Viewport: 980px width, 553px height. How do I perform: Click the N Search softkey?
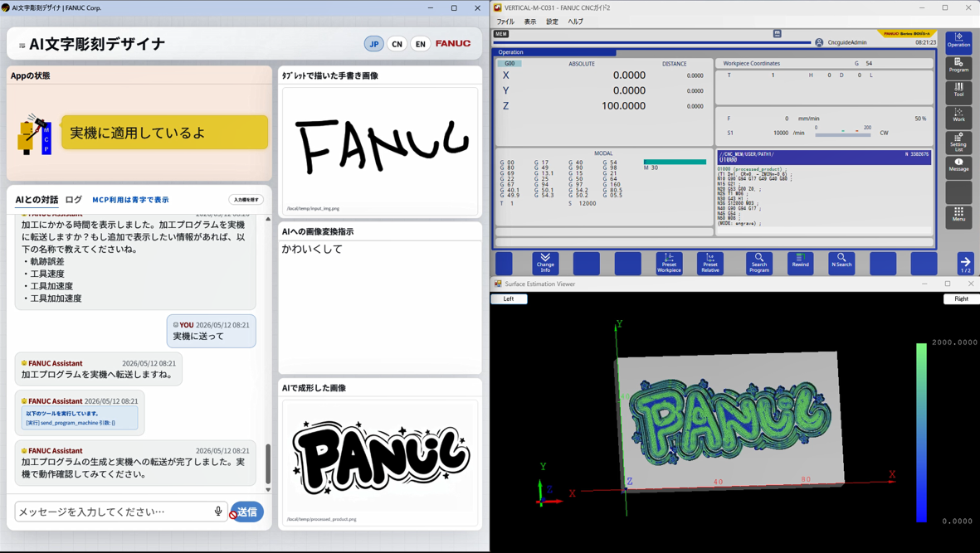coord(841,264)
